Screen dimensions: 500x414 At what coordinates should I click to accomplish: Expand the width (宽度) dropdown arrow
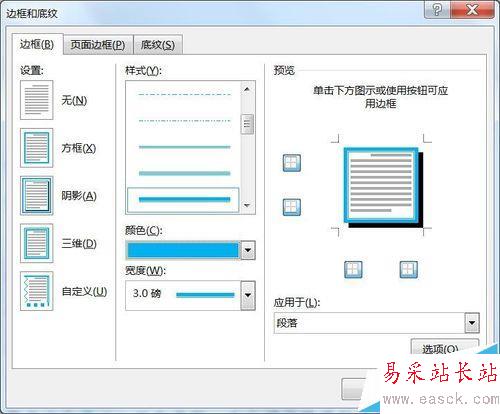tap(248, 295)
